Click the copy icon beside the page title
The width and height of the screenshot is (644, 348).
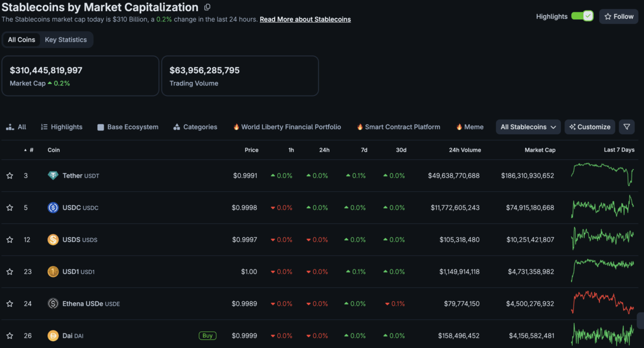207,7
